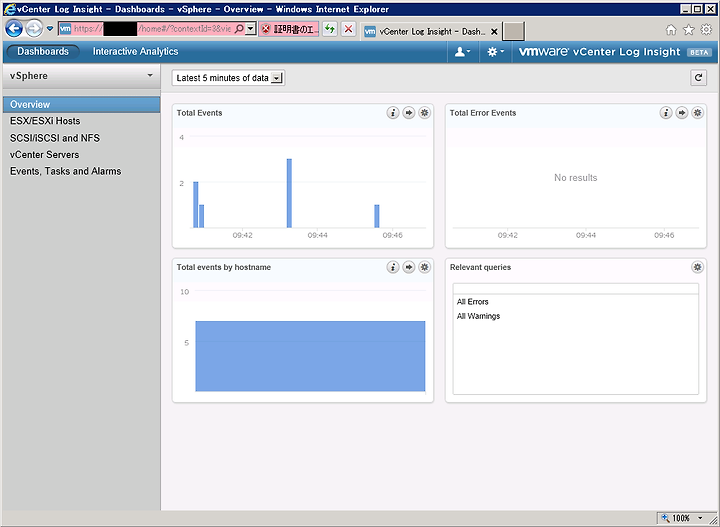Go forward with the browser Forward arrow

tap(34, 29)
